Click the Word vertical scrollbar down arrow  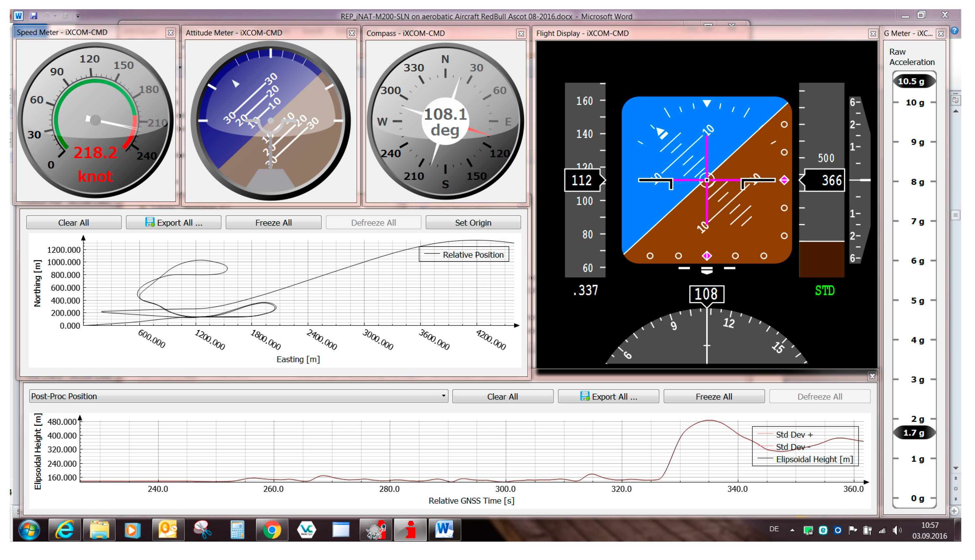tap(956, 468)
